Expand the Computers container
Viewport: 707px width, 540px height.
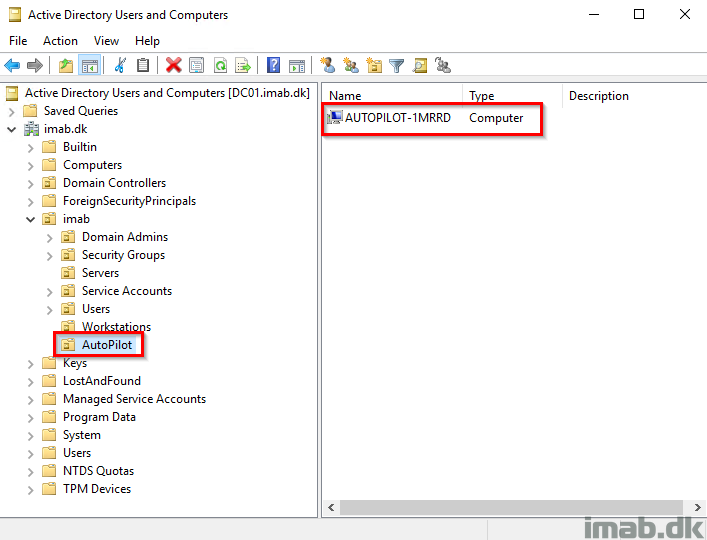pyautogui.click(x=31, y=165)
